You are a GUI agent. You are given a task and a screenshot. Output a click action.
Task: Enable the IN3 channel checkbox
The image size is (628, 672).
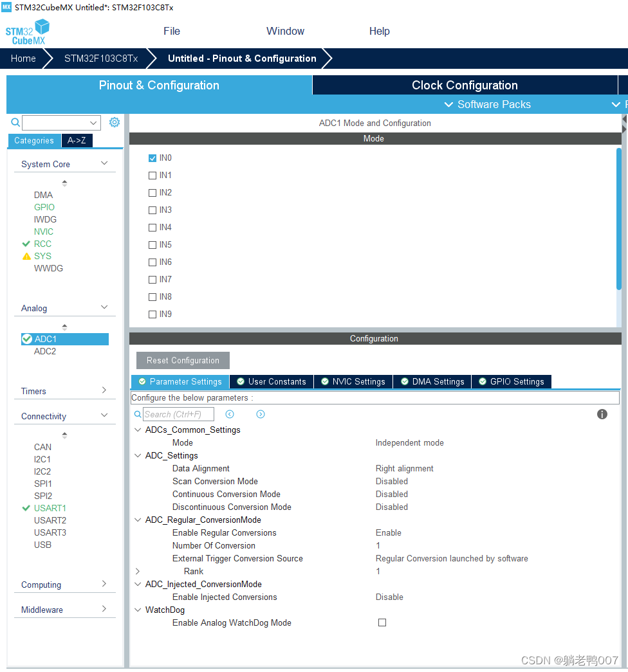(x=152, y=210)
